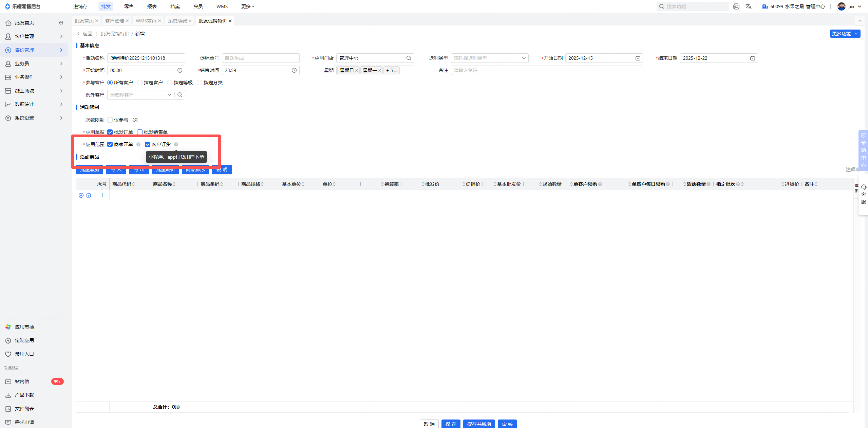Select the 指定客户 radio button
The width and height of the screenshot is (868, 428).
(140, 83)
